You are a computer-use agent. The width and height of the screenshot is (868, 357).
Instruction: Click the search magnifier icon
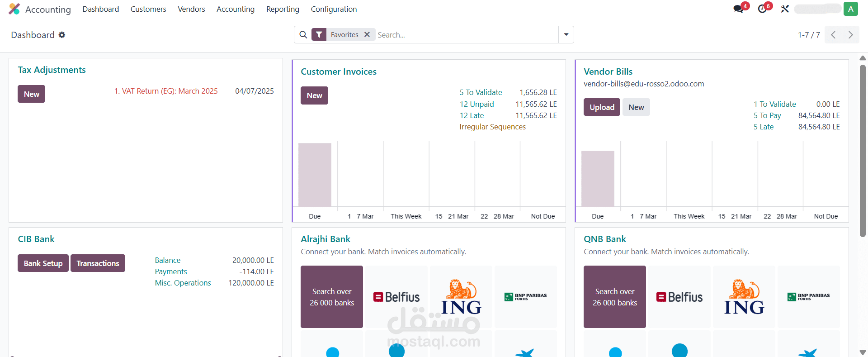303,35
